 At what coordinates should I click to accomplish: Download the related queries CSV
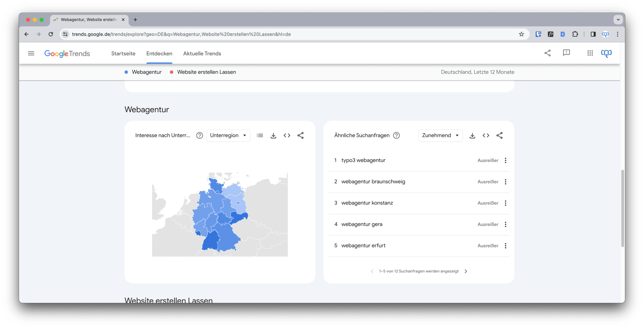[472, 135]
